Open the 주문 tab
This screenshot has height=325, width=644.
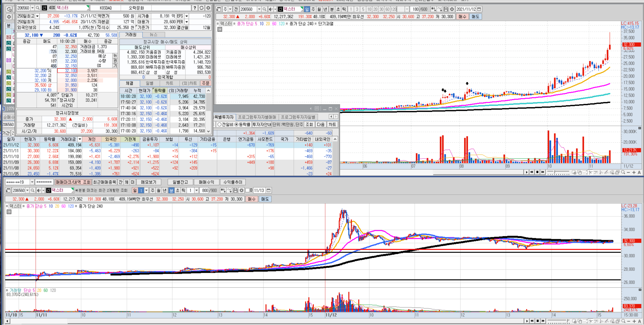205,83
